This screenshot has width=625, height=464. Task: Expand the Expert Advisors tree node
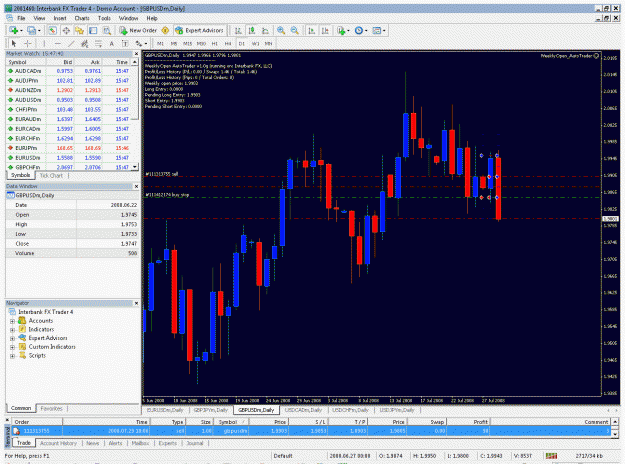click(x=12, y=338)
